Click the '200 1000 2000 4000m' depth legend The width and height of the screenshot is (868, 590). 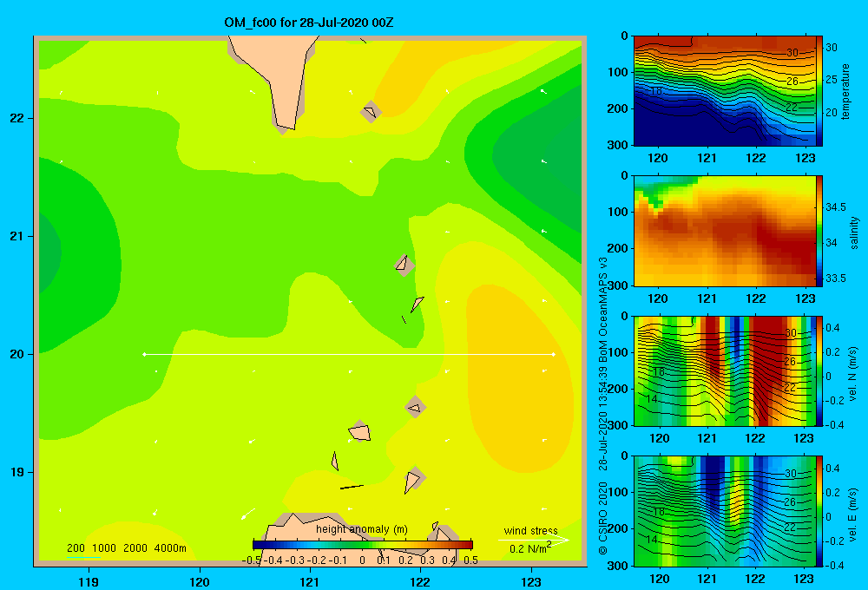pos(126,548)
